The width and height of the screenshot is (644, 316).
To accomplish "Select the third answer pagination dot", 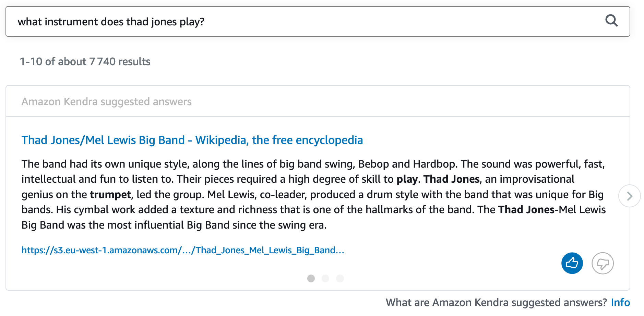I will click(x=340, y=278).
